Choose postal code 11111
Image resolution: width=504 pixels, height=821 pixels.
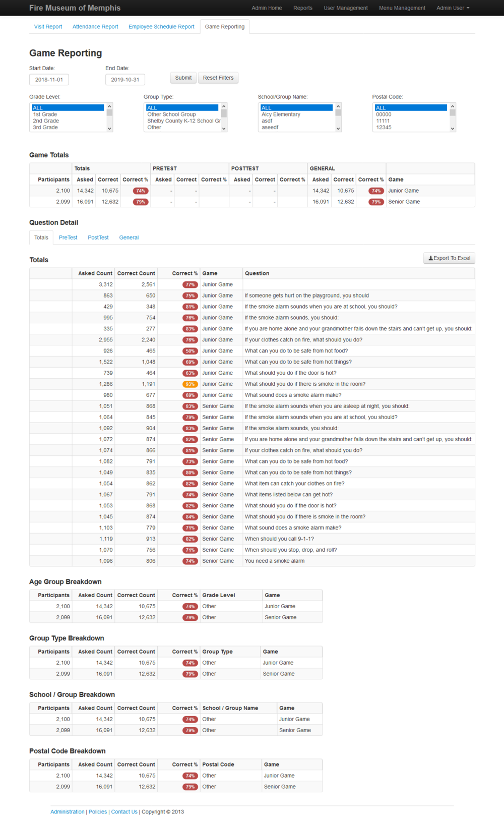tap(411, 121)
